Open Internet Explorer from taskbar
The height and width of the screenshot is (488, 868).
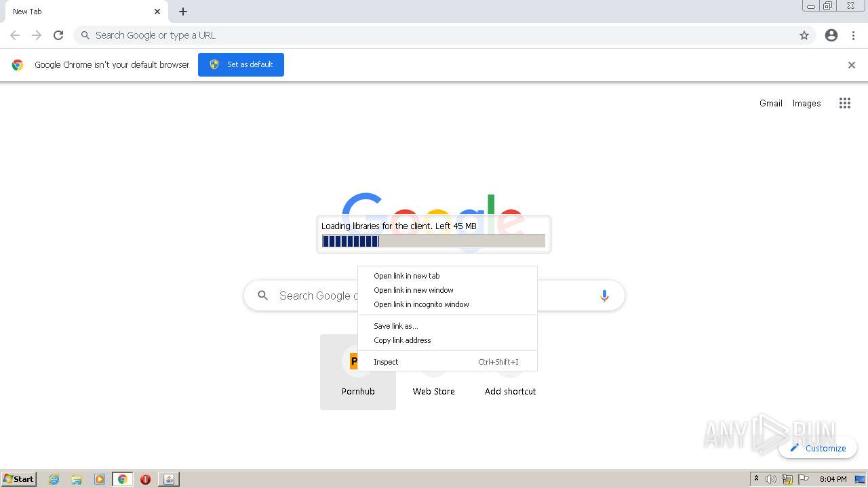coord(54,479)
